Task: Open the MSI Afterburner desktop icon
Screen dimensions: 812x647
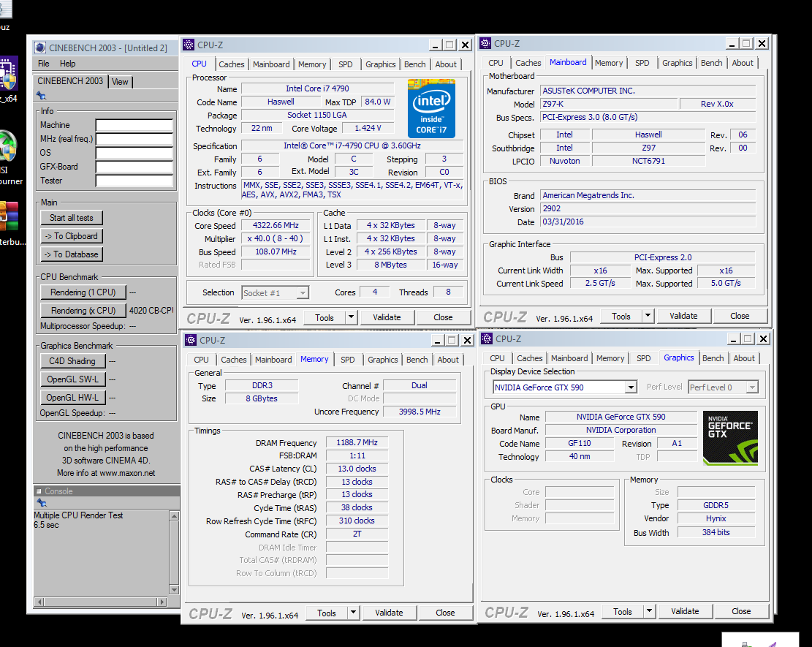Action: (x=7, y=148)
